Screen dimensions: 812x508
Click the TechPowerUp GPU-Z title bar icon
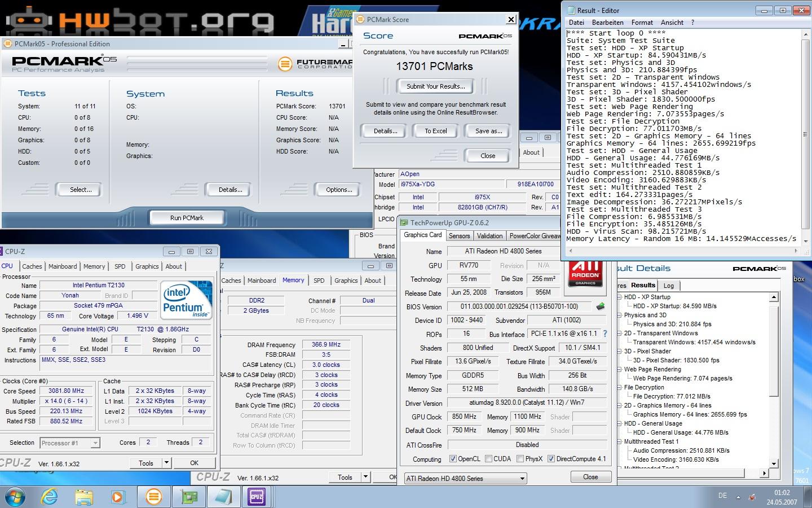point(404,222)
